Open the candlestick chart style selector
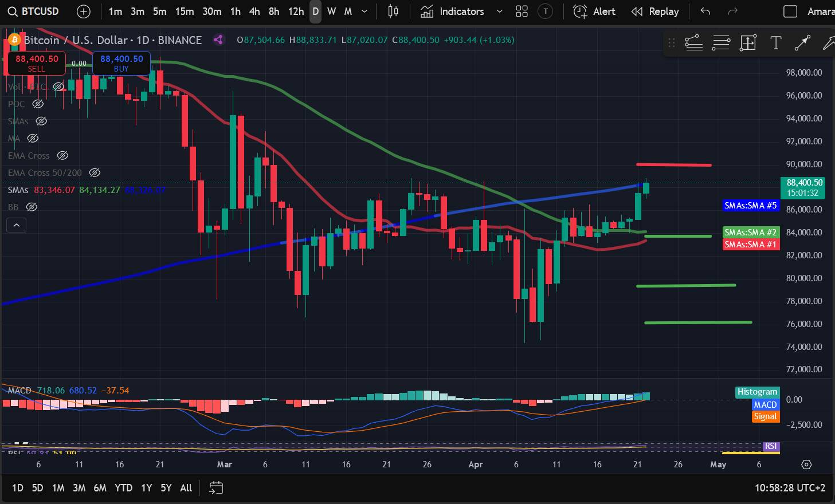The width and height of the screenshot is (835, 504). click(393, 11)
